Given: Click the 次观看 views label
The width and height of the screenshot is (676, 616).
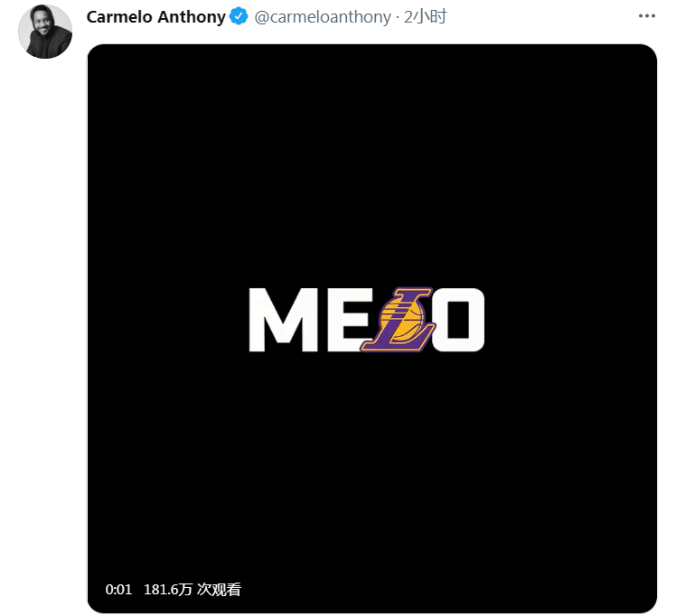Looking at the screenshot, I should point(219,589).
